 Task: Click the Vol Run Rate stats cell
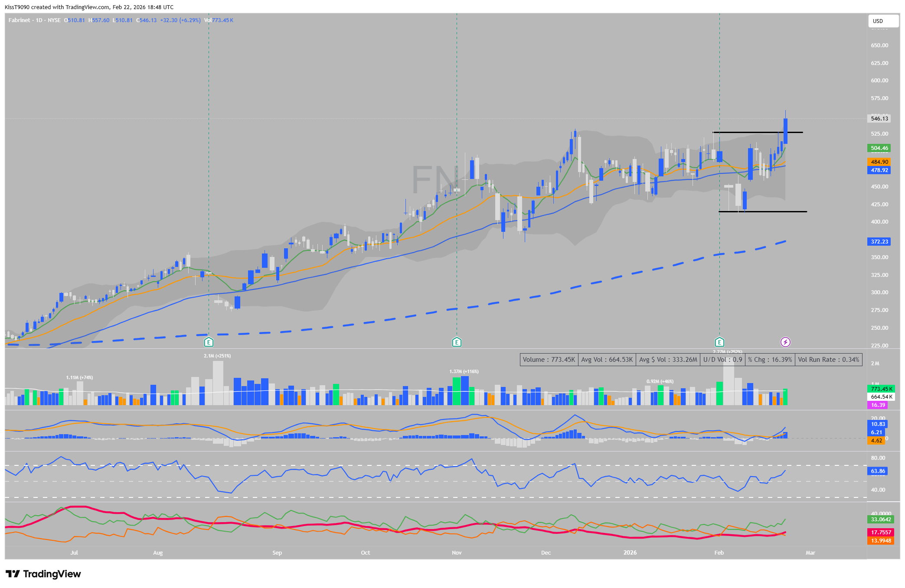coord(828,360)
